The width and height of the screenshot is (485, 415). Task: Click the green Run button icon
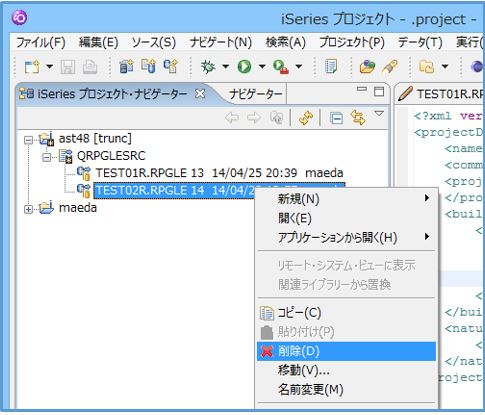[244, 67]
